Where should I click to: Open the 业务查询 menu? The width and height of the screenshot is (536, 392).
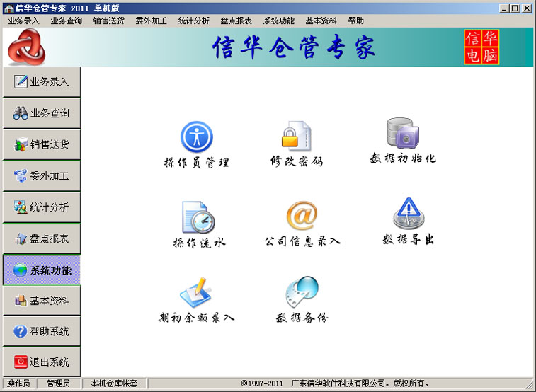67,21
